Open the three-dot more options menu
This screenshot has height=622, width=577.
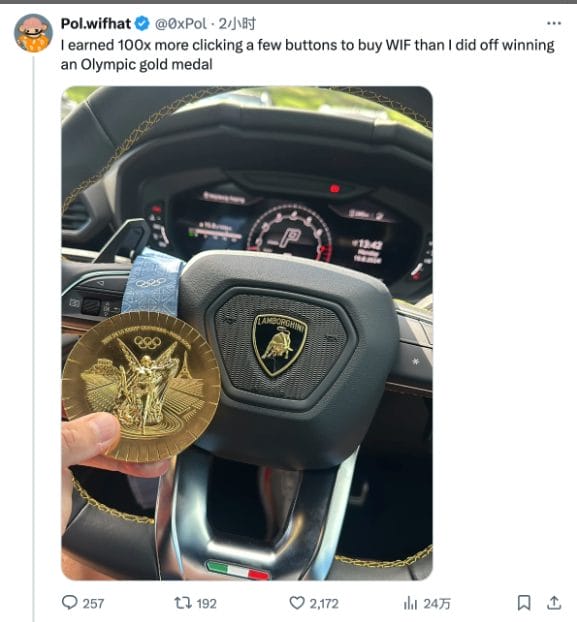pyautogui.click(x=554, y=23)
